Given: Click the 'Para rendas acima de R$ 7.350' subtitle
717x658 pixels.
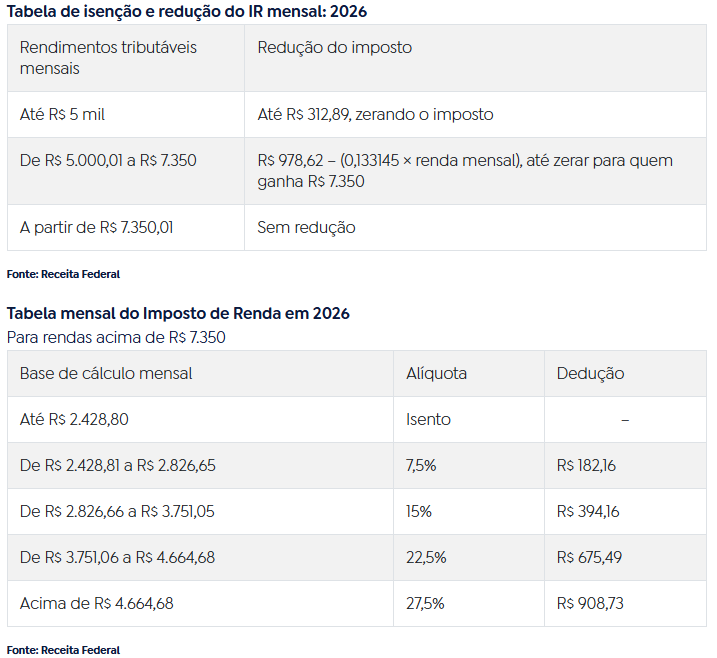Looking at the screenshot, I should point(116,337).
